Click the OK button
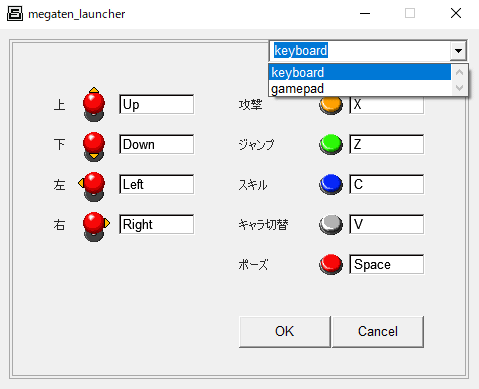The width and height of the screenshot is (479, 389). pyautogui.click(x=285, y=332)
